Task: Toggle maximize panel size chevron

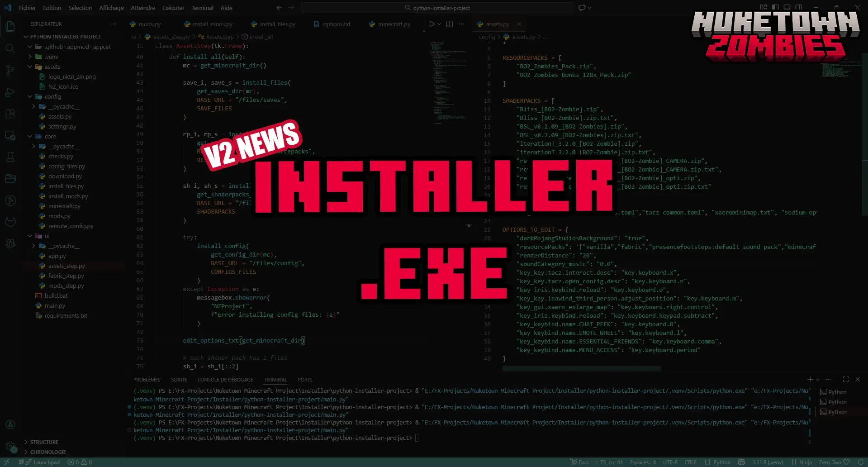Action: tap(845, 380)
